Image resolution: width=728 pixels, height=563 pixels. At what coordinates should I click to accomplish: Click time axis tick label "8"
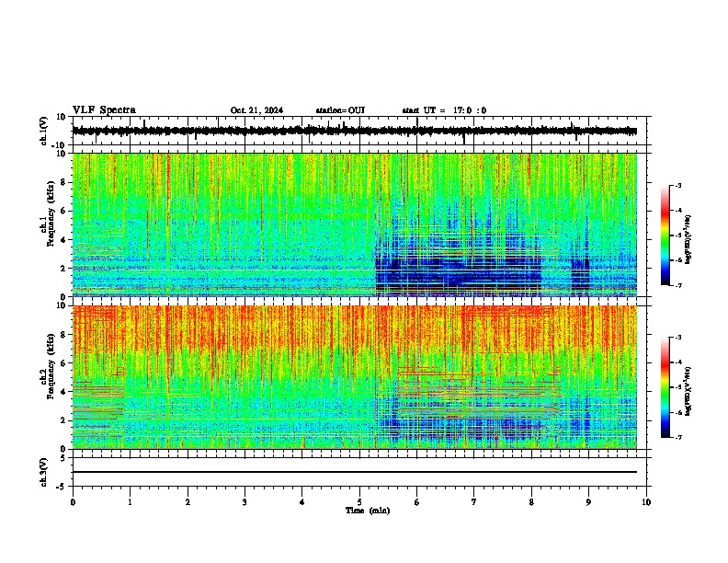[531, 502]
